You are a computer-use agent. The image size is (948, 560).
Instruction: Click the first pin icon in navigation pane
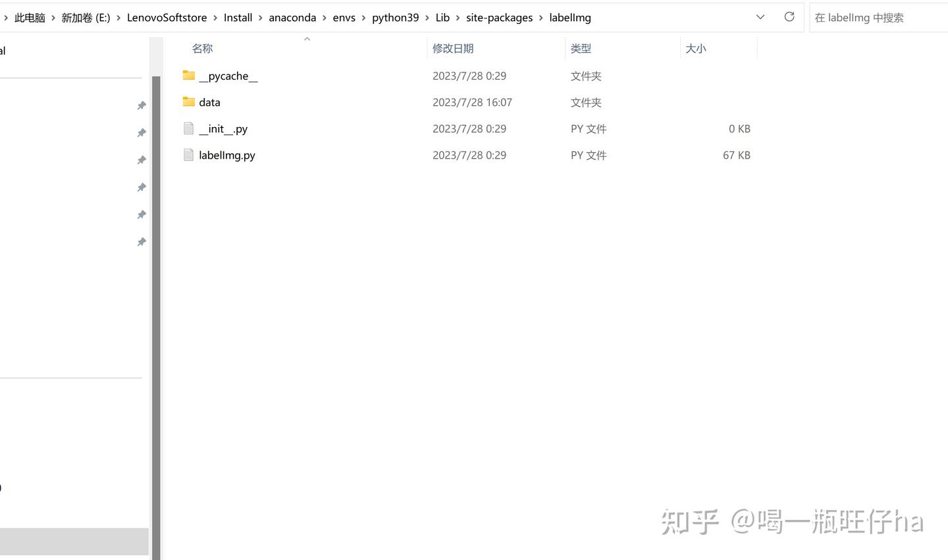141,105
